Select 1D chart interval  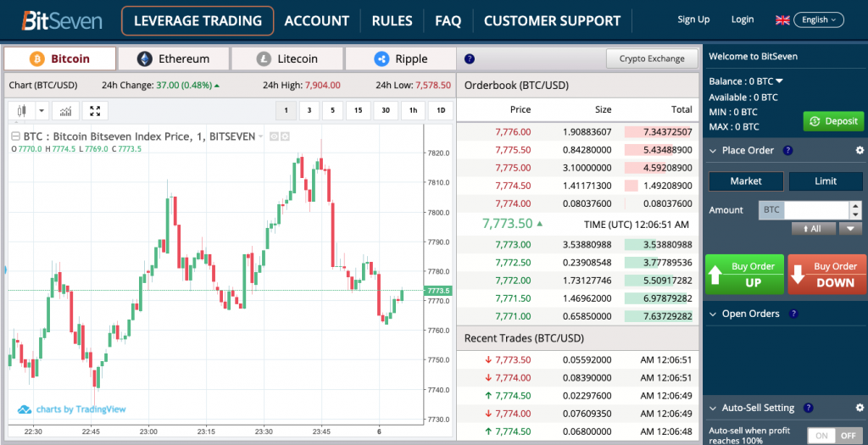coord(441,110)
